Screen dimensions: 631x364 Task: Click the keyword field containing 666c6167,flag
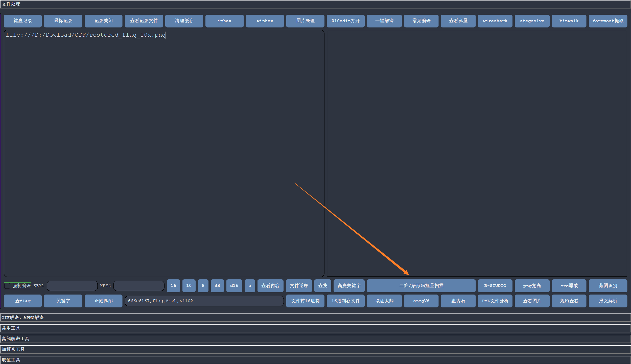[x=204, y=301]
